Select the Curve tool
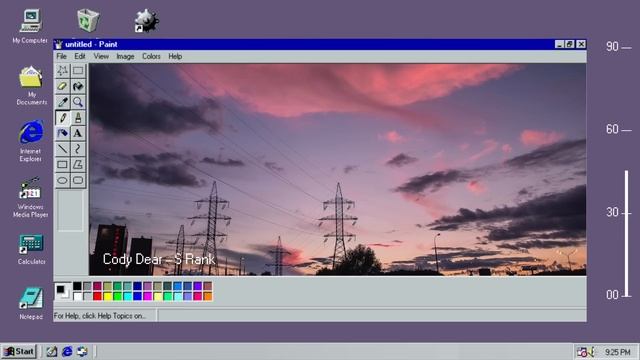This screenshot has height=360, width=640. coord(78,149)
